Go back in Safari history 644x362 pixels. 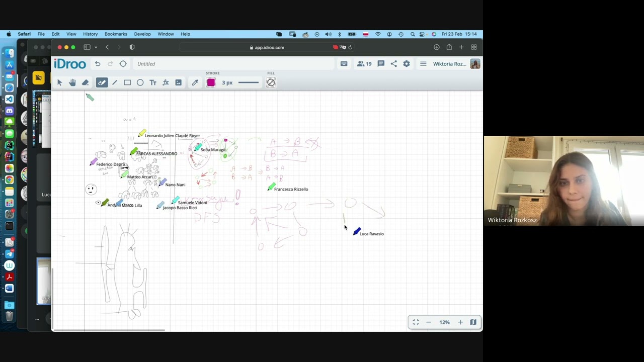[x=107, y=47]
